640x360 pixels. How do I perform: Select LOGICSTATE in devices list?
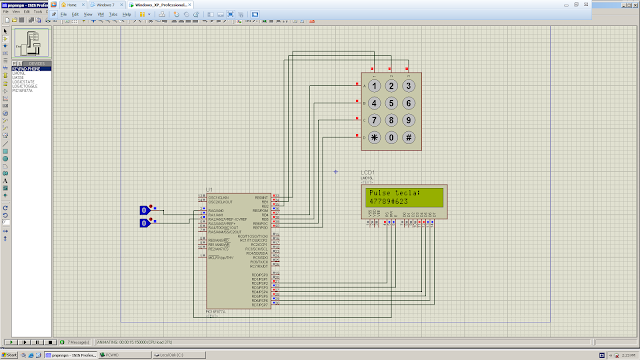click(23, 82)
